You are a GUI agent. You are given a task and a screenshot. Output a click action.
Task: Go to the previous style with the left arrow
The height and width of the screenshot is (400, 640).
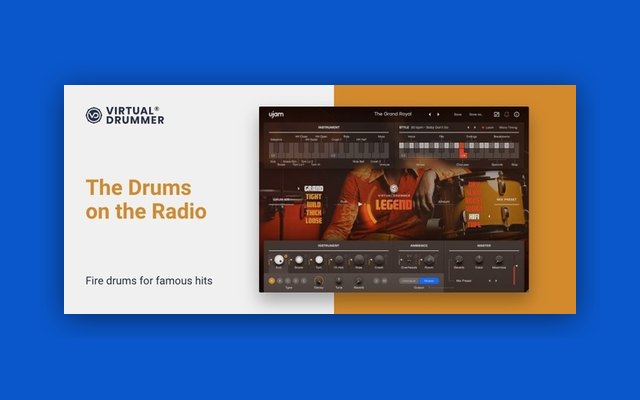pyautogui.click(x=468, y=128)
